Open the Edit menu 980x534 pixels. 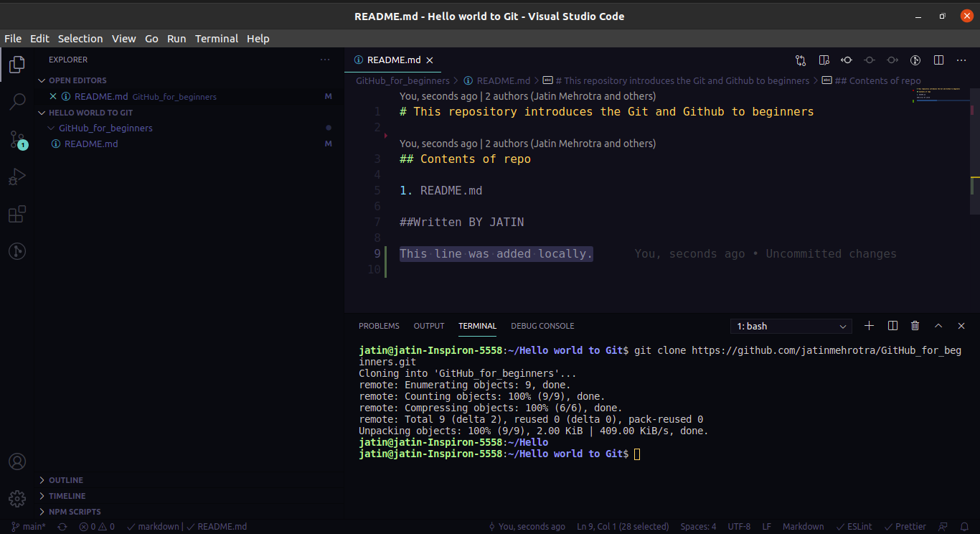tap(39, 39)
